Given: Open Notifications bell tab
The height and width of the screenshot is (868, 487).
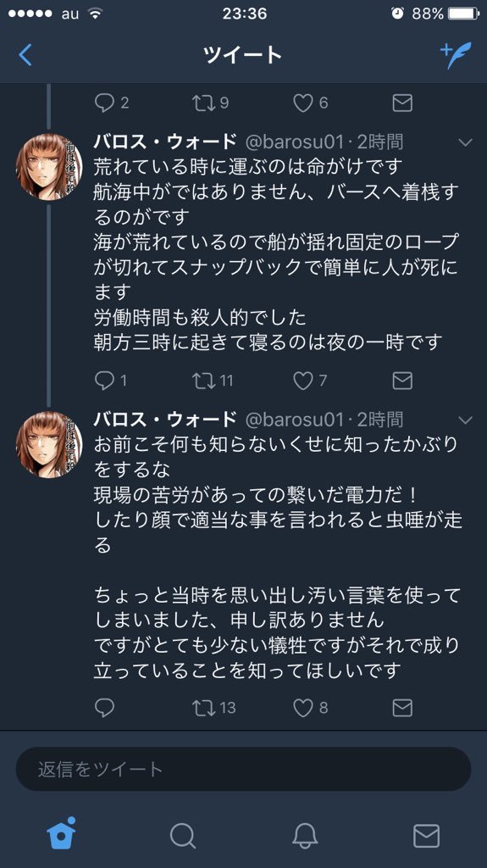Looking at the screenshot, I should pyautogui.click(x=305, y=835).
